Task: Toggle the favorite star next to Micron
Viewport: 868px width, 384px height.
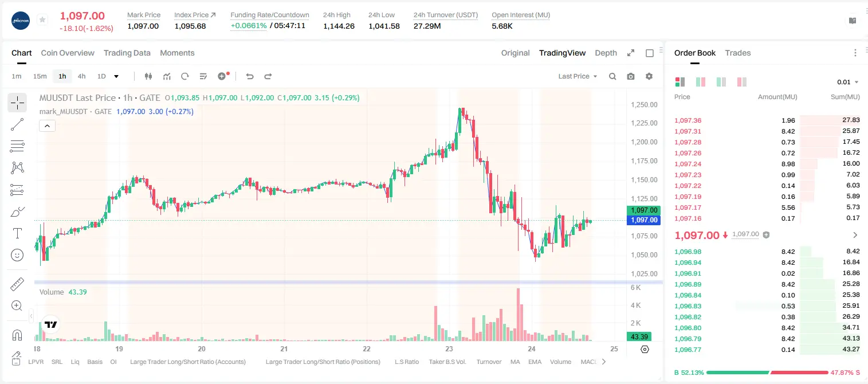Action: (42, 20)
